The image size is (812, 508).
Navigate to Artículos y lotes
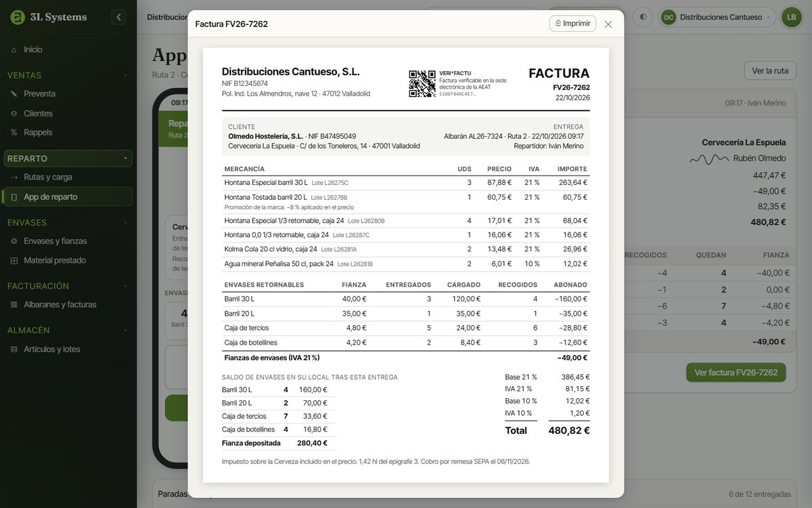pos(68,350)
